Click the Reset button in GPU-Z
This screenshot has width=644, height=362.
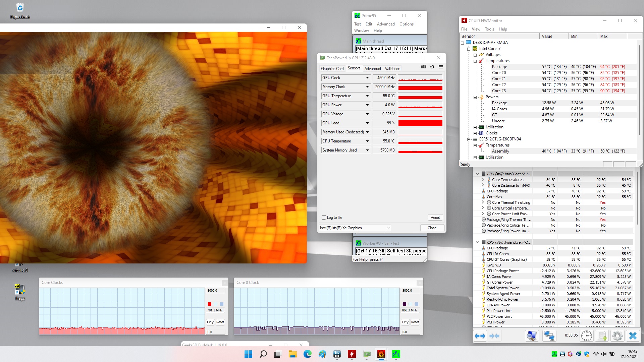[x=435, y=218]
